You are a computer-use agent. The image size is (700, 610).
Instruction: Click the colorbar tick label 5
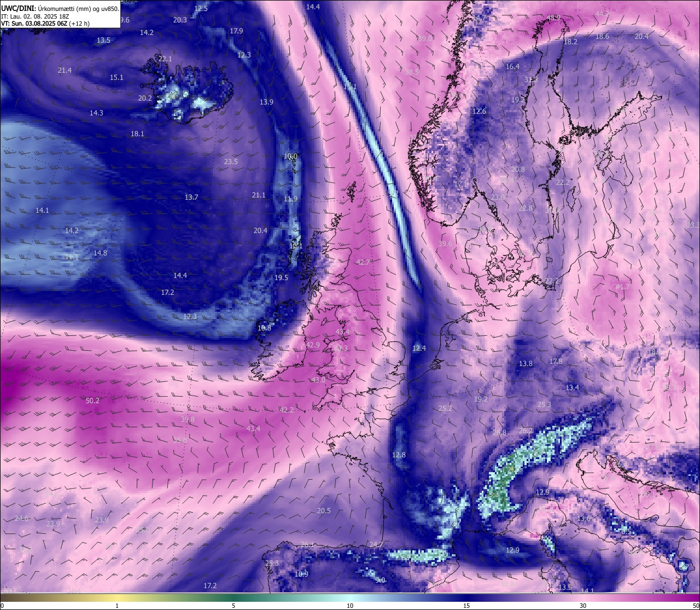click(x=234, y=606)
